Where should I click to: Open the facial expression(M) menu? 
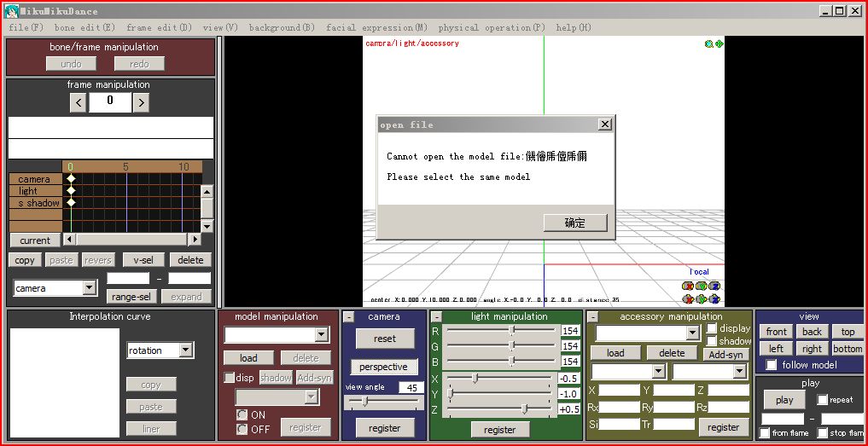click(376, 27)
